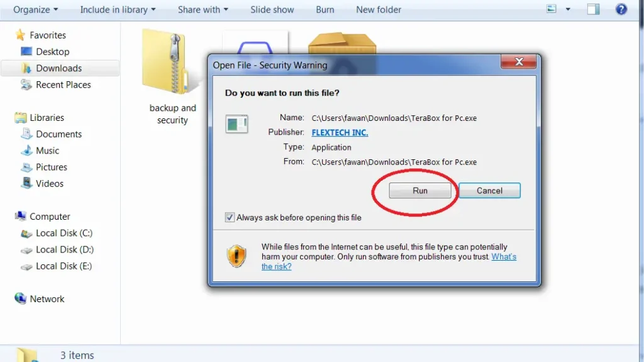The width and height of the screenshot is (644, 362).
Task: Select Downloads in the navigation pane
Action: [x=58, y=68]
